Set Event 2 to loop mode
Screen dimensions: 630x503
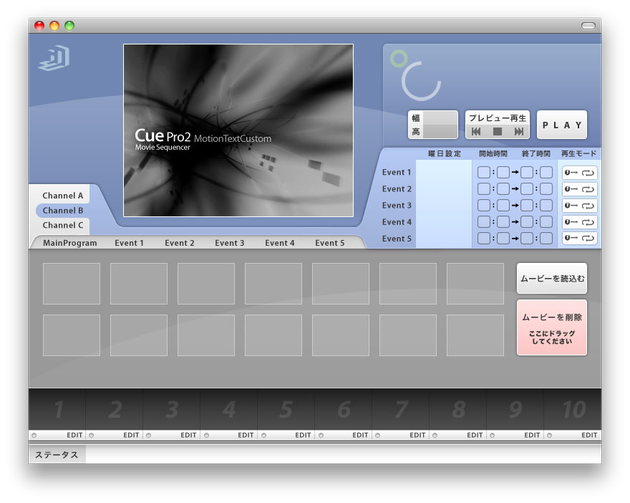pos(588,189)
